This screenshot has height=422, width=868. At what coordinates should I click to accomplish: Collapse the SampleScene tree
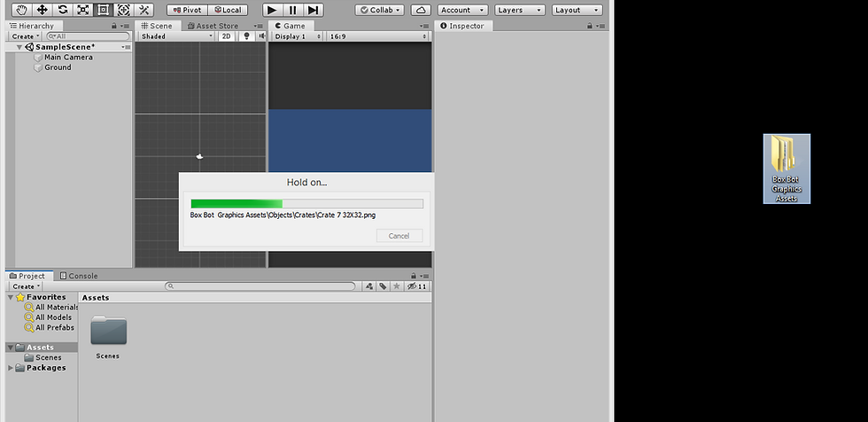[19, 47]
